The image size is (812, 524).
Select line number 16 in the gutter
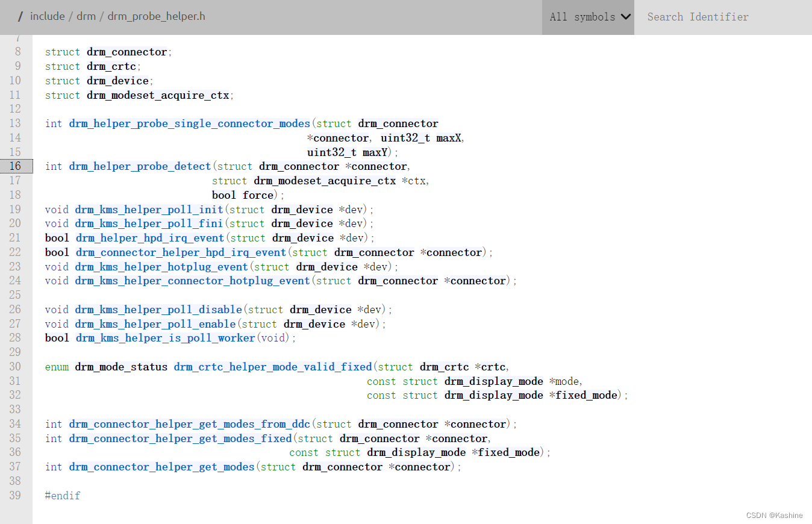click(x=16, y=166)
